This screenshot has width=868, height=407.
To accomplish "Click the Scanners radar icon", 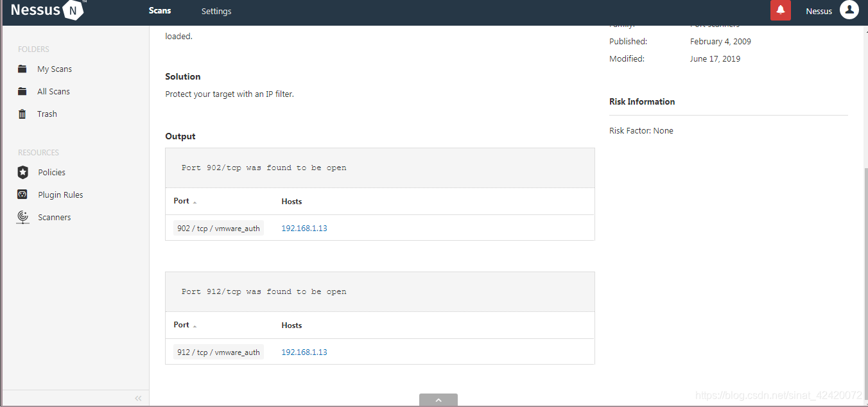I will [22, 217].
